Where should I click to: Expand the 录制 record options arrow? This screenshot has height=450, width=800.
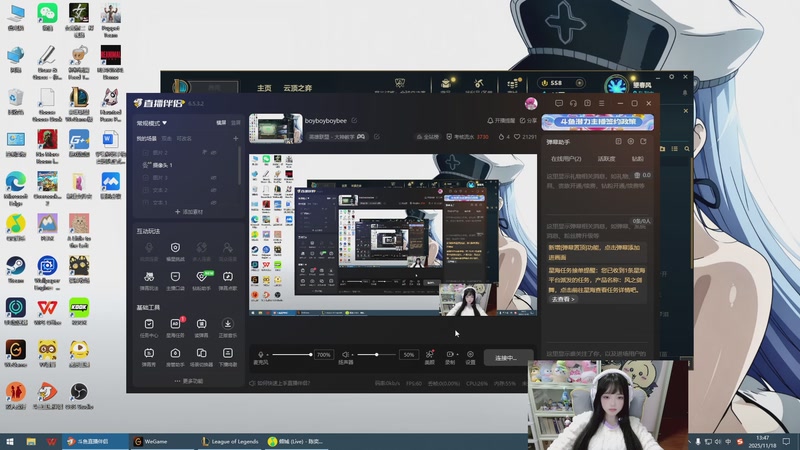pyautogui.click(x=457, y=354)
